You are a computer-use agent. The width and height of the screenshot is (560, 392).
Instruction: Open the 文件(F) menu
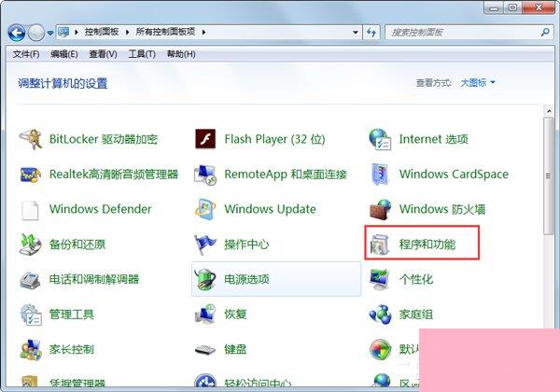pyautogui.click(x=26, y=54)
